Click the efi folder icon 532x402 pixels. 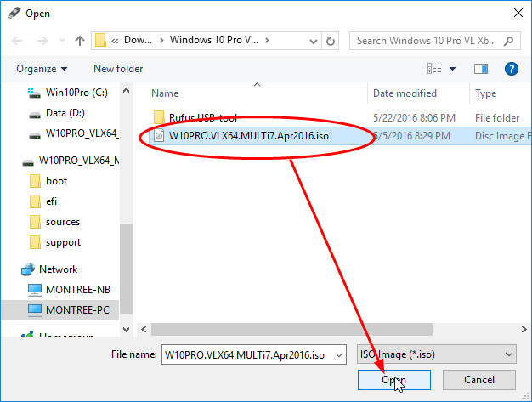[x=35, y=201]
